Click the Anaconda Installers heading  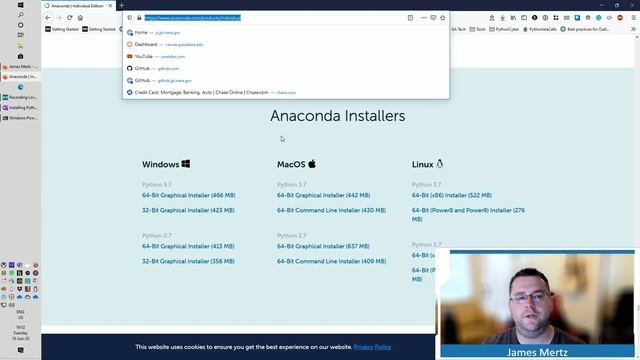point(338,116)
